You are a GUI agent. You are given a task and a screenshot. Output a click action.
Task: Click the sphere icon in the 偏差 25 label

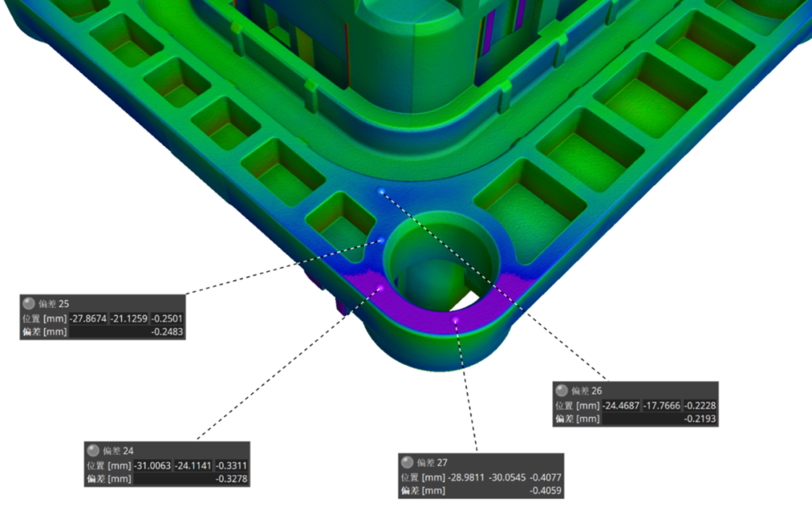29,303
